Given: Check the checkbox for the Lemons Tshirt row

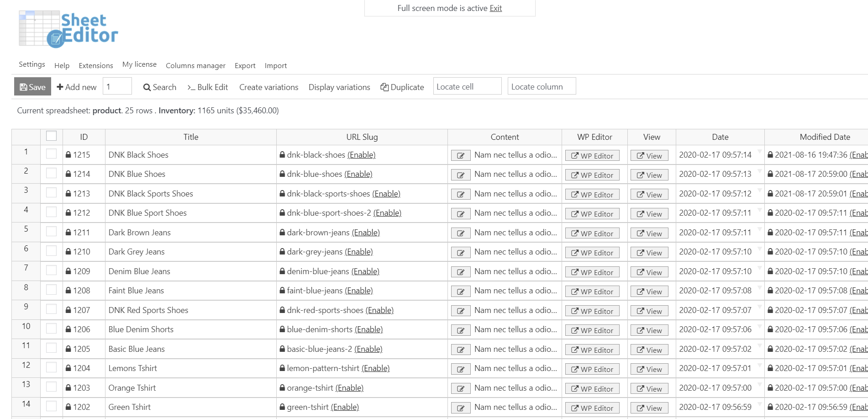Looking at the screenshot, I should [x=51, y=368].
